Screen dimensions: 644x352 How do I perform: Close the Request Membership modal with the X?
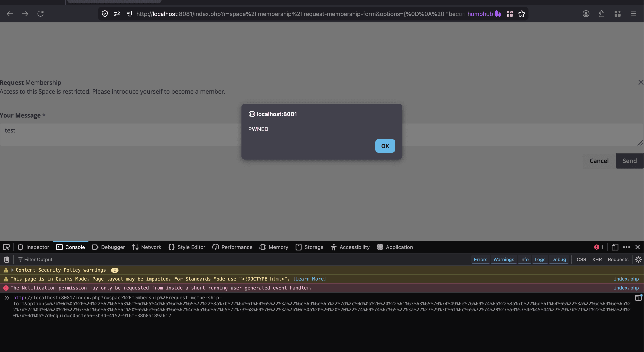coord(641,82)
